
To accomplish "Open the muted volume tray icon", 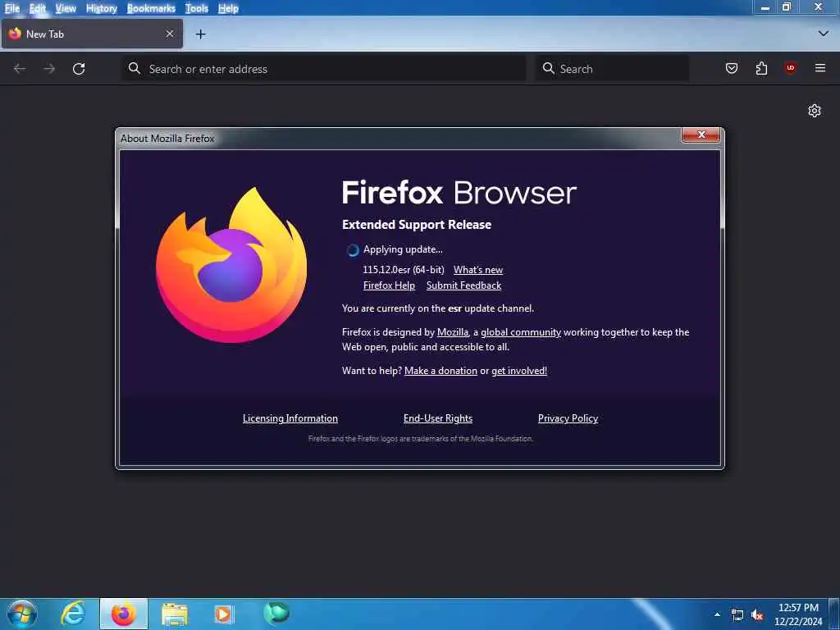I will pos(757,615).
